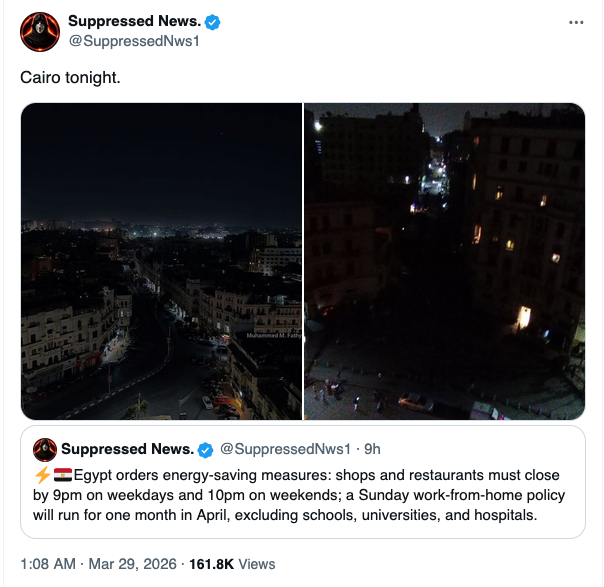Click the small avatar in quoted tweet
Image resolution: width=604 pixels, height=587 pixels.
tap(44, 449)
